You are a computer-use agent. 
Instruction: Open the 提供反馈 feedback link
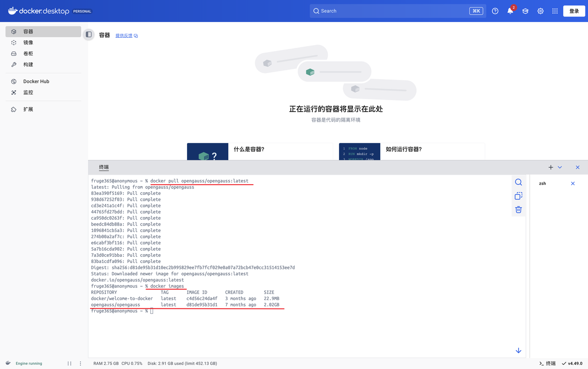[124, 35]
